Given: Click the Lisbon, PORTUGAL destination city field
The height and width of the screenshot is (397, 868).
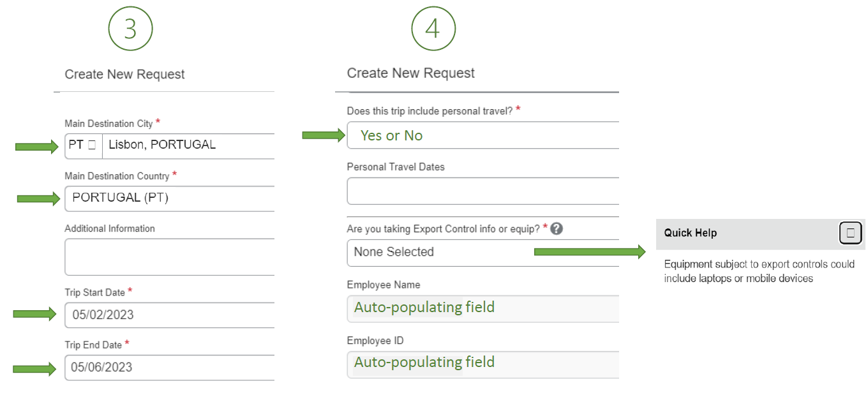Looking at the screenshot, I should tap(189, 145).
